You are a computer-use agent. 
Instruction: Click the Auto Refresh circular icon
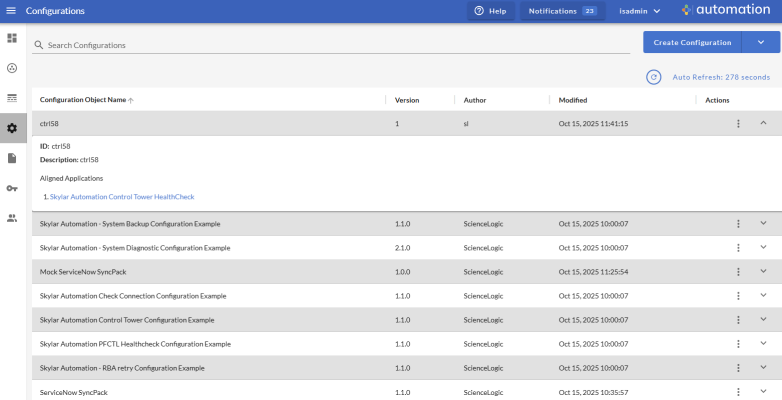point(654,77)
